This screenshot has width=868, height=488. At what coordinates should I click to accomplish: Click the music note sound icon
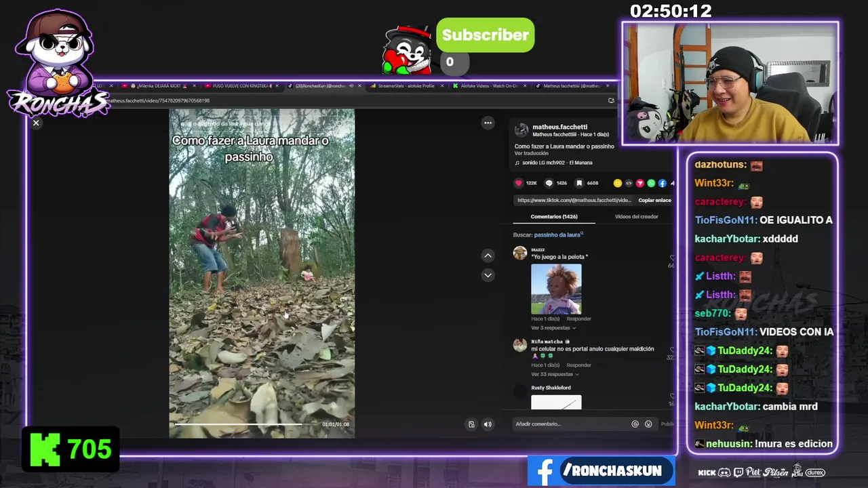(517, 163)
